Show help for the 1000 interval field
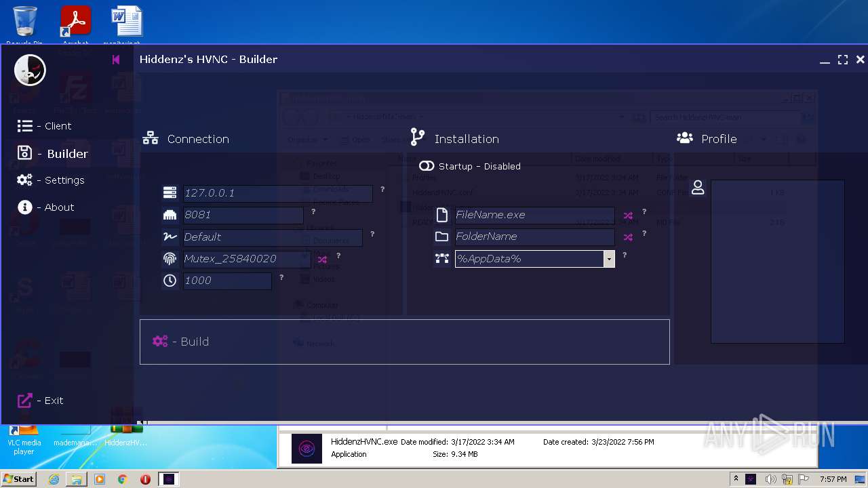Image resolution: width=868 pixels, height=488 pixels. point(281,277)
